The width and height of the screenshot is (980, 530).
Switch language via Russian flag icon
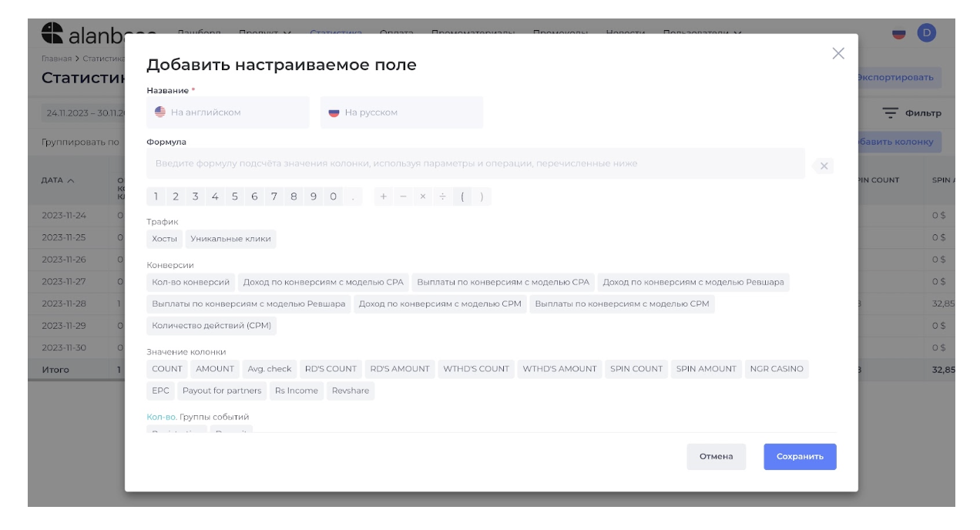(x=898, y=33)
